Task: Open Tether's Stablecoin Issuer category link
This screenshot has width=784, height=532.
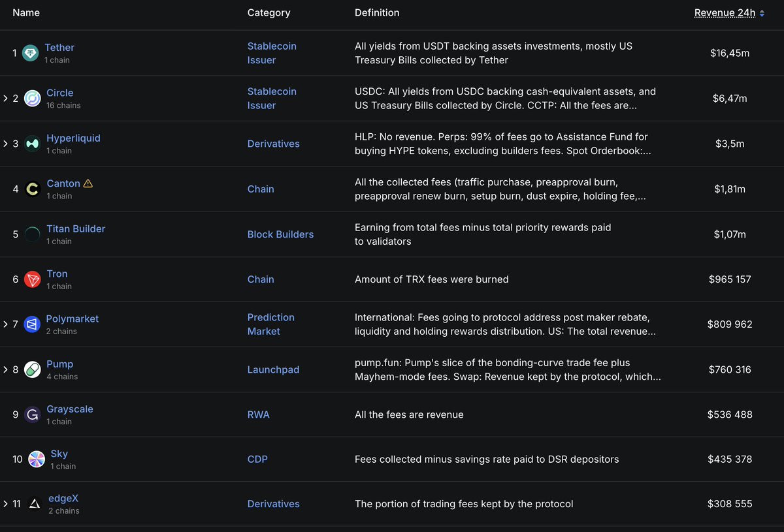Action: [x=272, y=53]
